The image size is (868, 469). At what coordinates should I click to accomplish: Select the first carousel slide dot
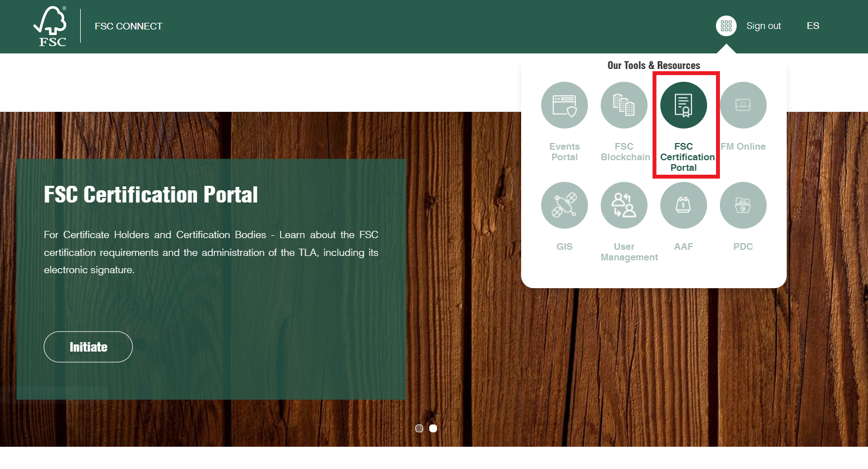click(419, 428)
